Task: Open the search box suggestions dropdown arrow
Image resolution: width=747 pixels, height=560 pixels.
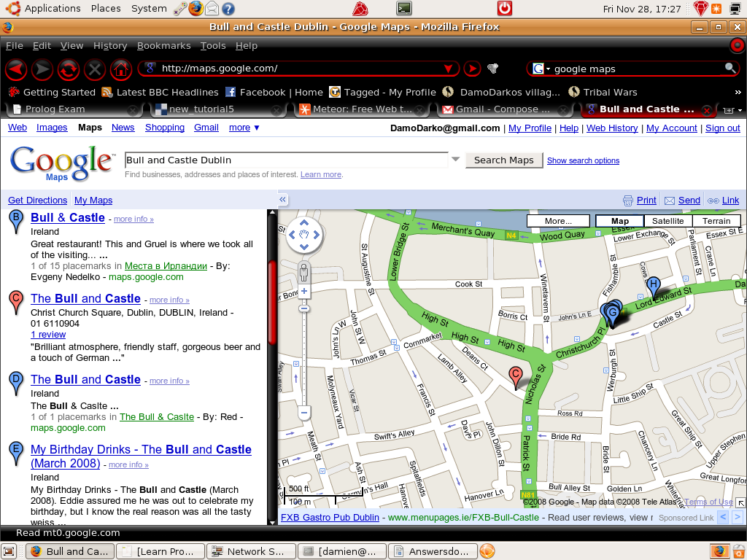Action: pyautogui.click(x=456, y=160)
